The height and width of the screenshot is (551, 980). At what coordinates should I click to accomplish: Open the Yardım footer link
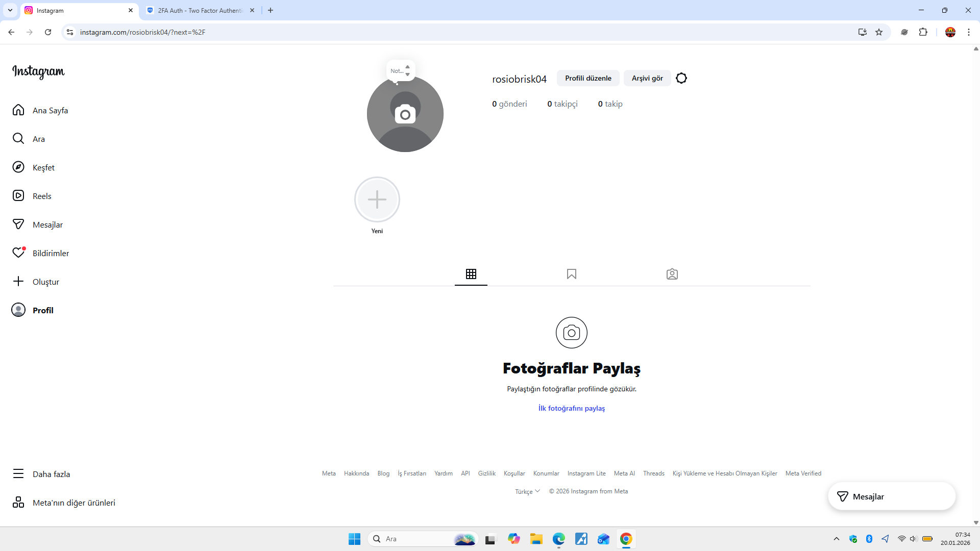pyautogui.click(x=444, y=473)
